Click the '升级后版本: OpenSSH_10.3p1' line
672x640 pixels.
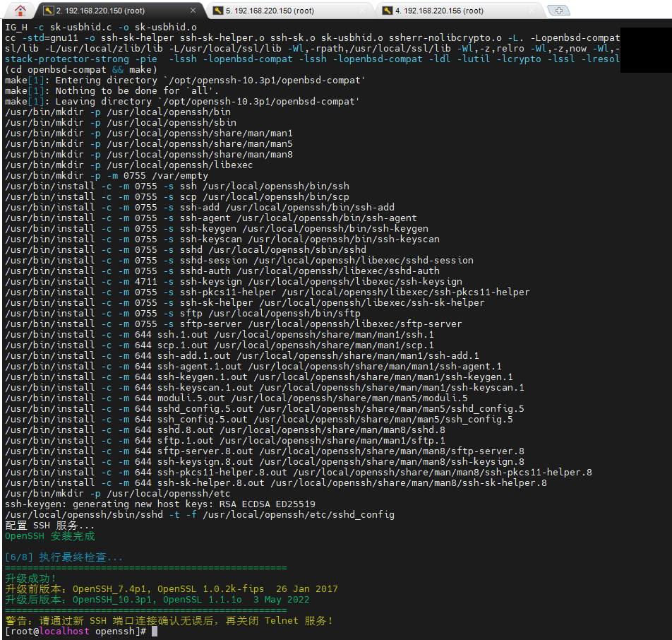coord(157,600)
